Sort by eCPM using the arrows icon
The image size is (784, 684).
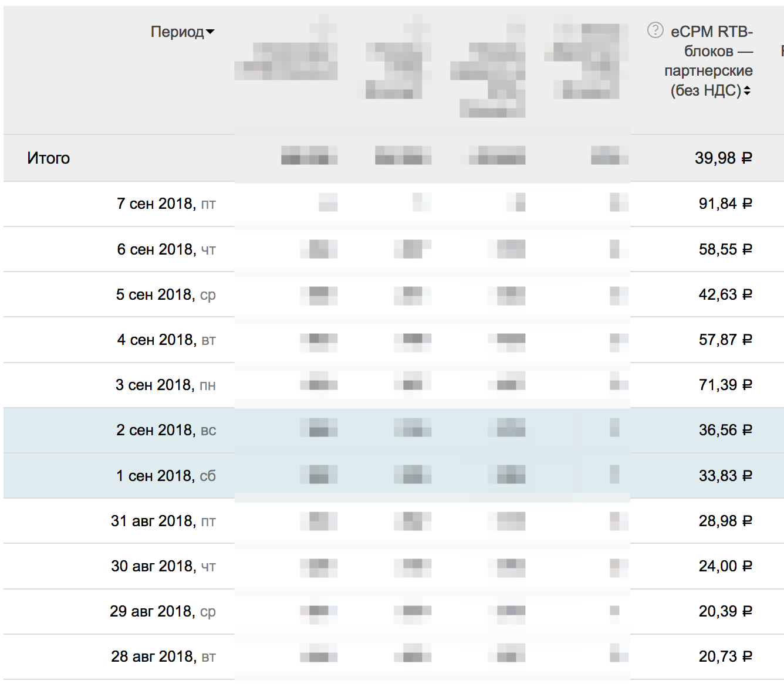(747, 91)
